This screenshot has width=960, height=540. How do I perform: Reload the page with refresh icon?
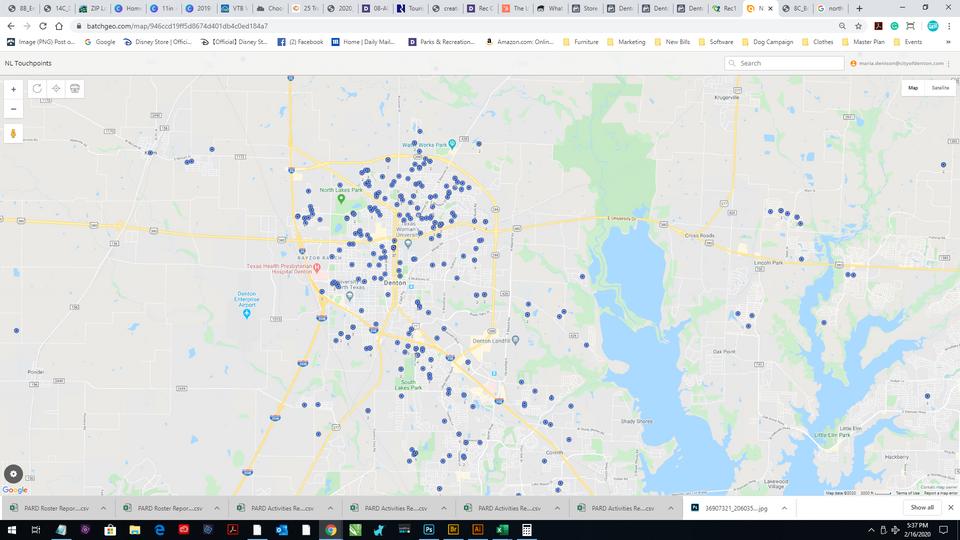[x=43, y=26]
